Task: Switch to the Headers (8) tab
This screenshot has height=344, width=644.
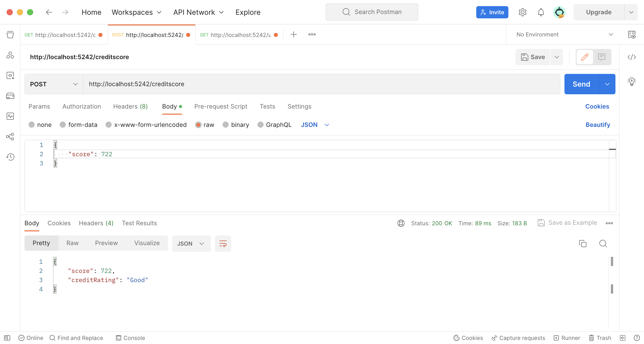Action: pyautogui.click(x=130, y=106)
